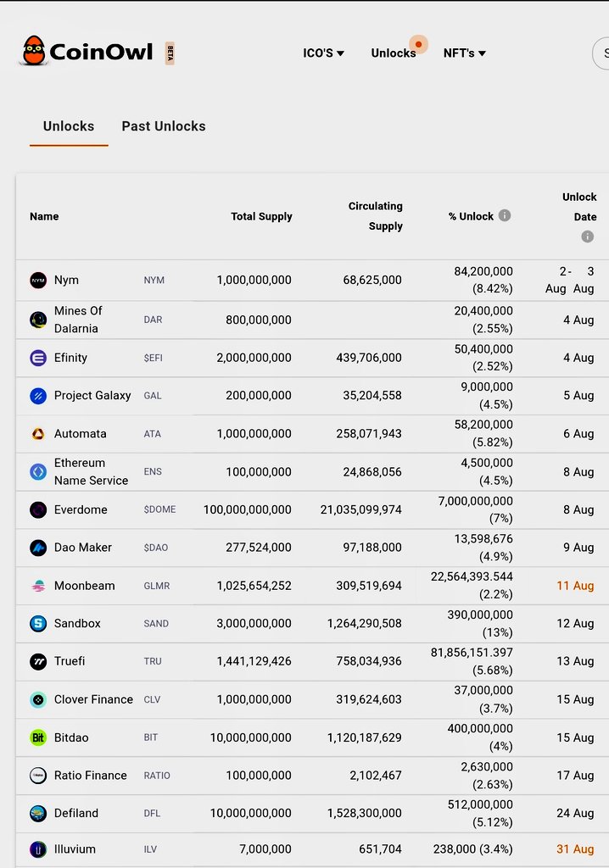The width and height of the screenshot is (609, 868).
Task: Click the Automata coin icon
Action: pyautogui.click(x=38, y=434)
